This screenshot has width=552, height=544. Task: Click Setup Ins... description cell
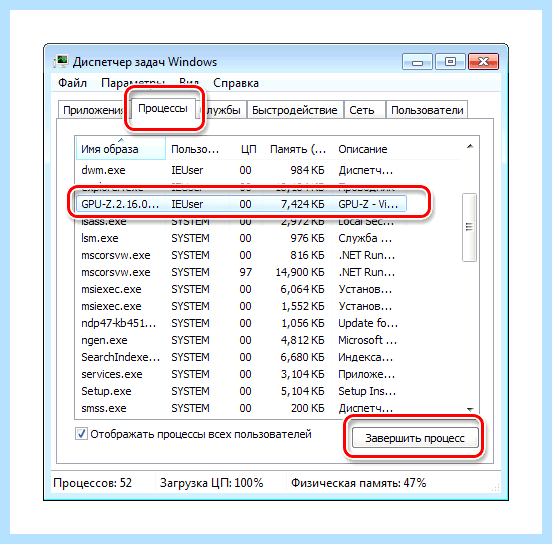367,391
